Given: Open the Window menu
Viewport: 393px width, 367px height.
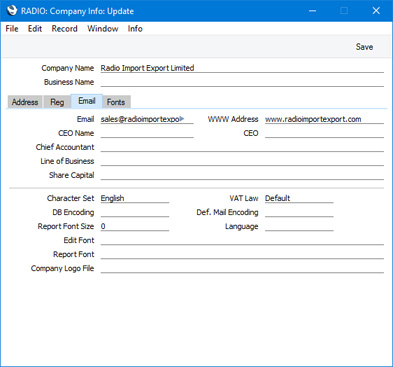Looking at the screenshot, I should 103,29.
